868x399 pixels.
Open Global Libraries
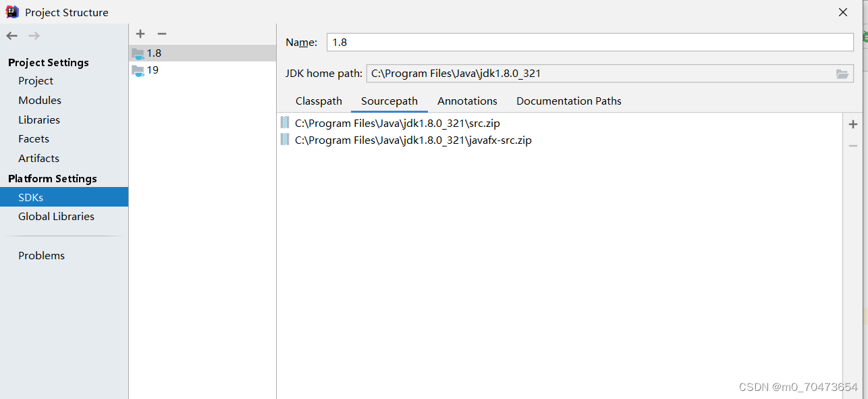click(x=56, y=216)
